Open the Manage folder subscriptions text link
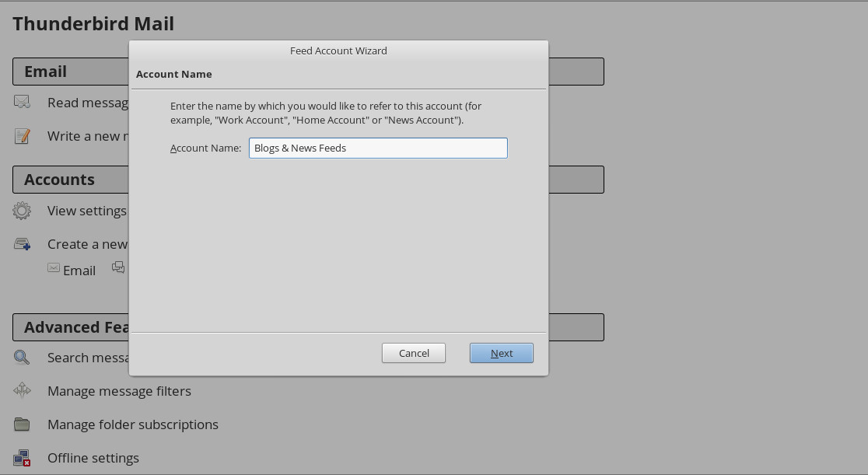 pyautogui.click(x=133, y=424)
